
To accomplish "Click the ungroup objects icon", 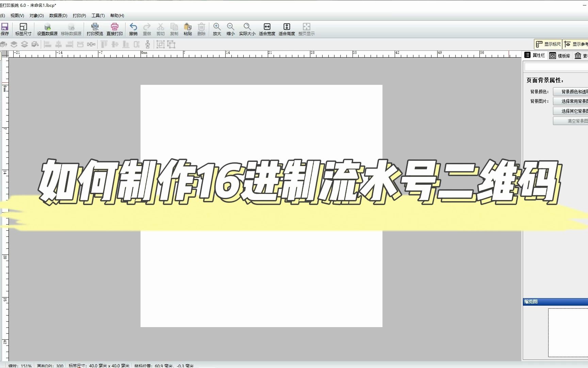I will point(171,44).
